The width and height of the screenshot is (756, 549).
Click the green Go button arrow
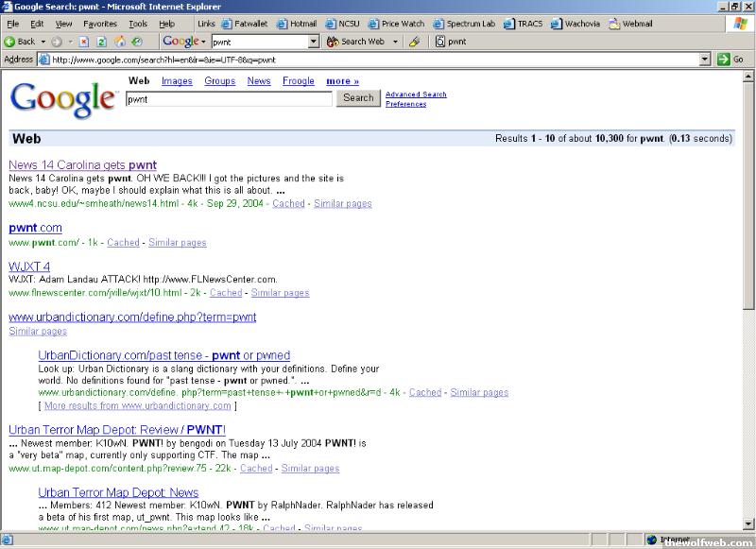[x=724, y=59]
